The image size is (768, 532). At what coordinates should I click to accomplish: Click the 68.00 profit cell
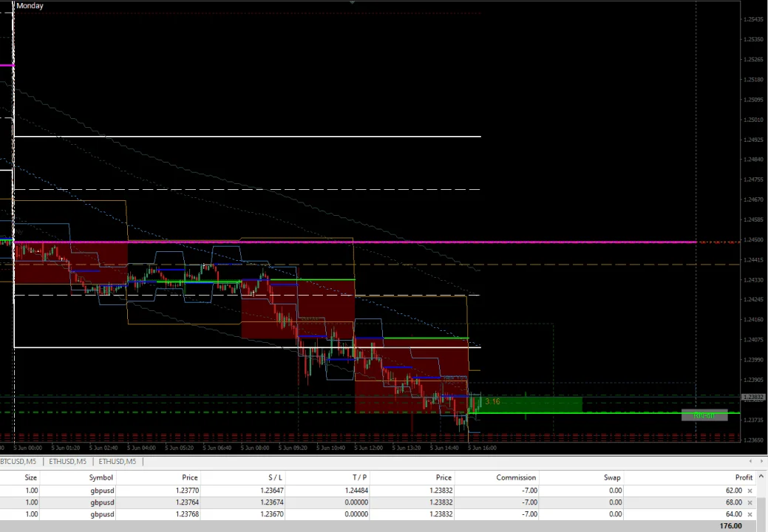pyautogui.click(x=734, y=502)
